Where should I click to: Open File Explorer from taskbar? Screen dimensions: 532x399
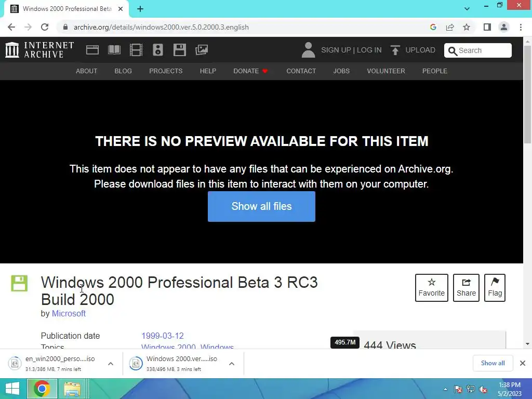coord(72,389)
